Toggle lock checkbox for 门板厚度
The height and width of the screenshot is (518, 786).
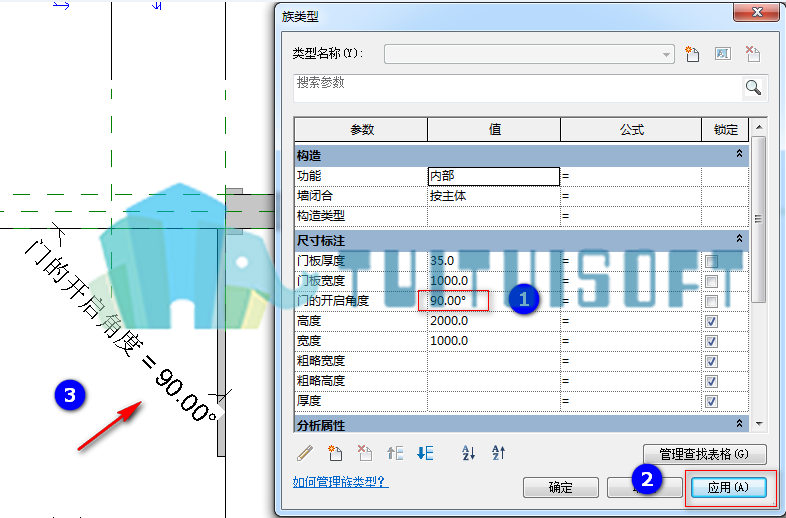(711, 261)
